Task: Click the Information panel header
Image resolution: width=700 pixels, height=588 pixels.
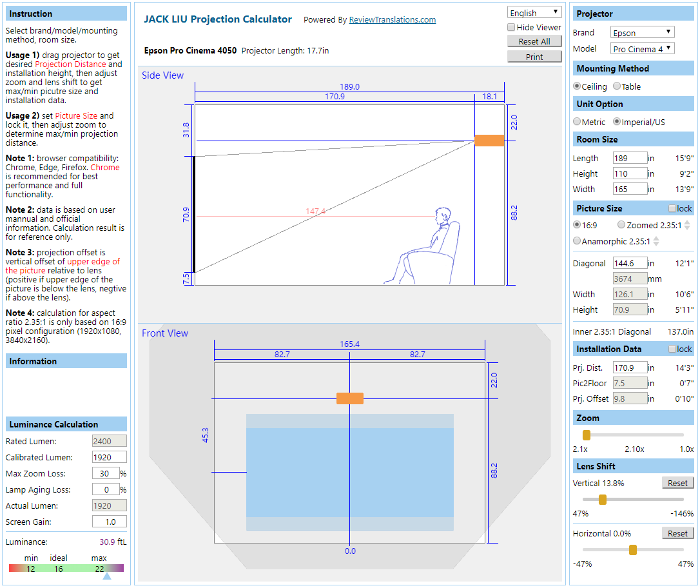Action: 66,361
